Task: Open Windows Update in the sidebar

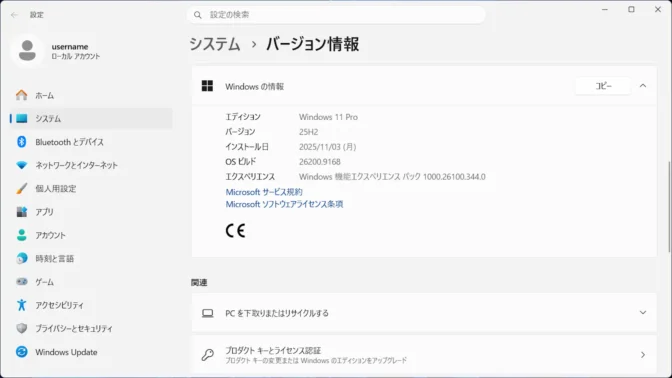Action: [x=91, y=352]
